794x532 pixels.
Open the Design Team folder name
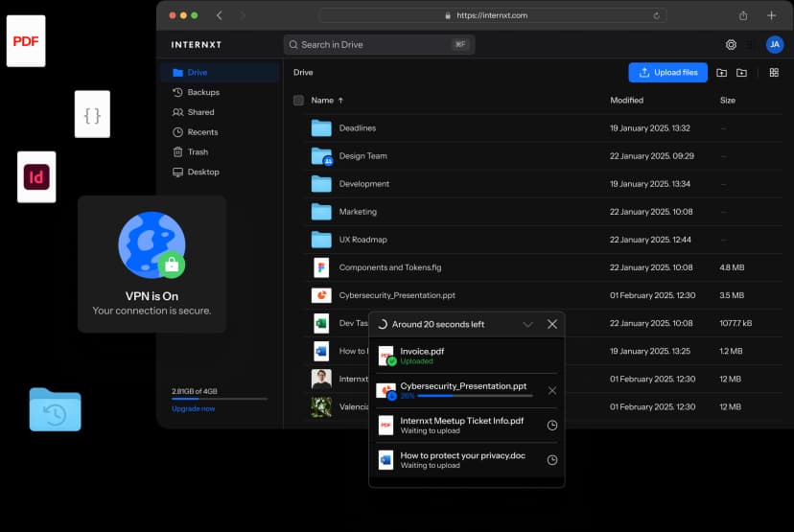(x=363, y=156)
